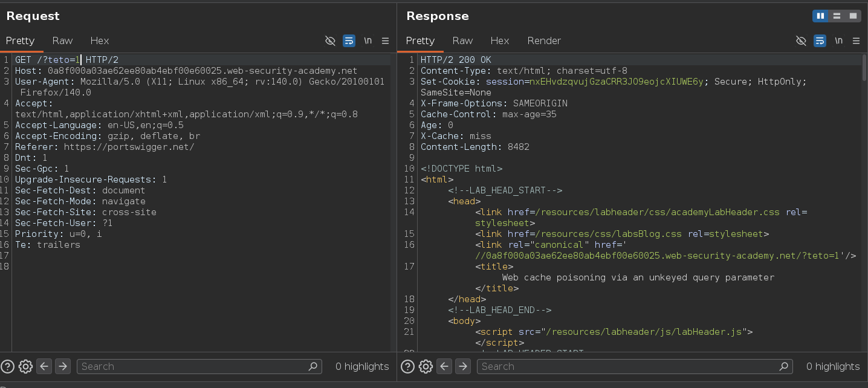Switch Request view to Raw tab

click(62, 40)
